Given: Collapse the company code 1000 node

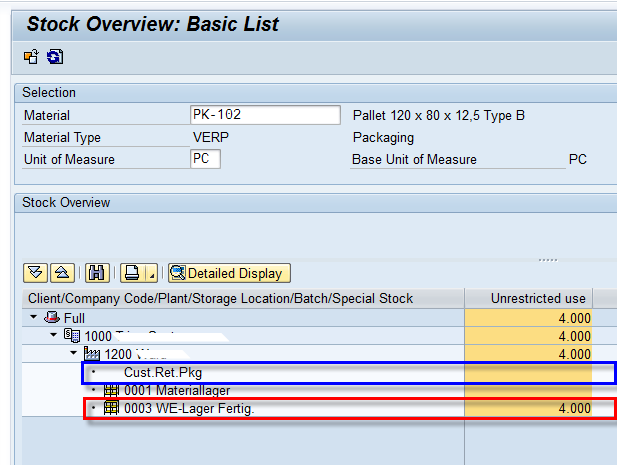Looking at the screenshot, I should 53,336.
